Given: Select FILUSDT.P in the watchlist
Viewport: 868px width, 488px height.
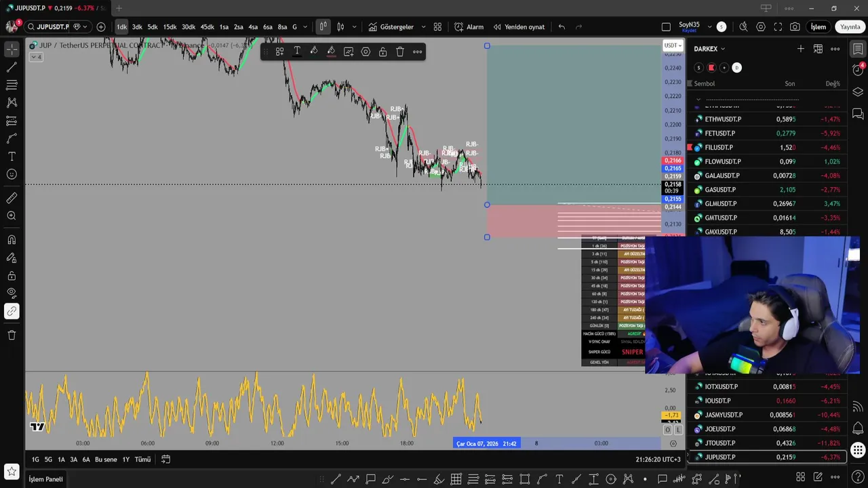Looking at the screenshot, I should 767,147.
